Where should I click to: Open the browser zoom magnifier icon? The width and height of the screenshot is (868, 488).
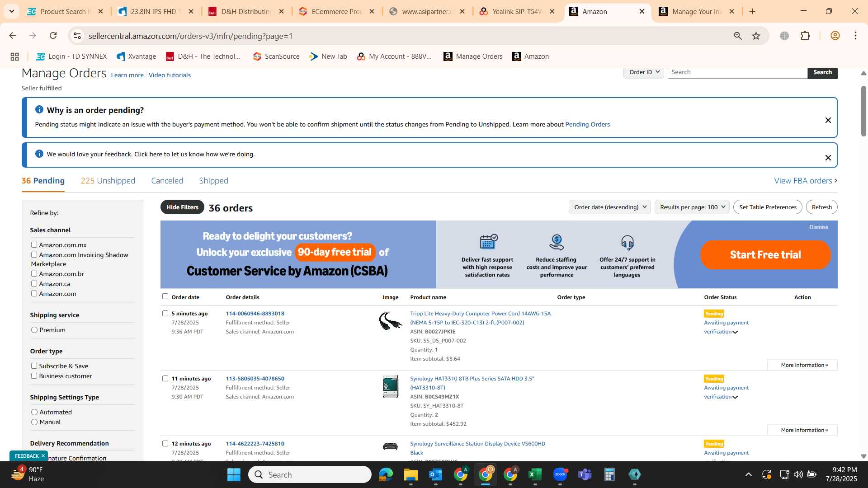click(x=738, y=36)
